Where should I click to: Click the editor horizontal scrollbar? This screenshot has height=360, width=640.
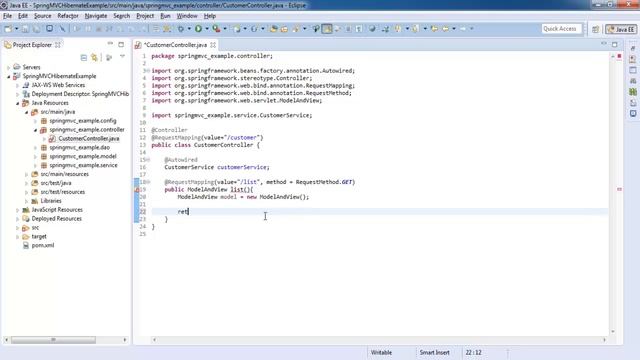pos(379,340)
